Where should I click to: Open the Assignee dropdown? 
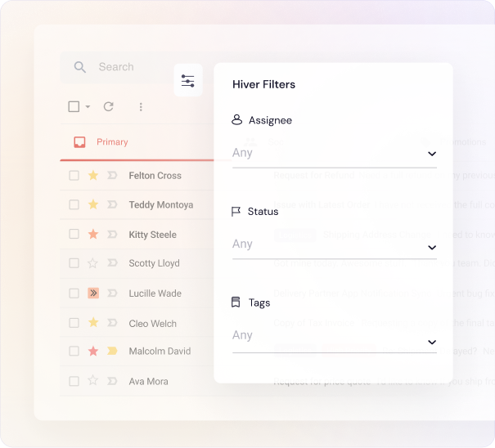(x=335, y=154)
